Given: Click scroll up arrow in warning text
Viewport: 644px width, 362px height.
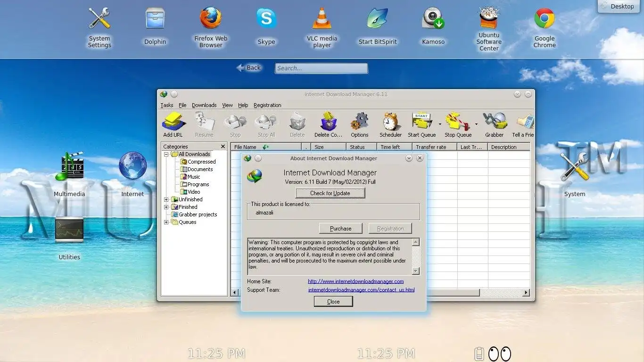Looking at the screenshot, I should pyautogui.click(x=415, y=242).
